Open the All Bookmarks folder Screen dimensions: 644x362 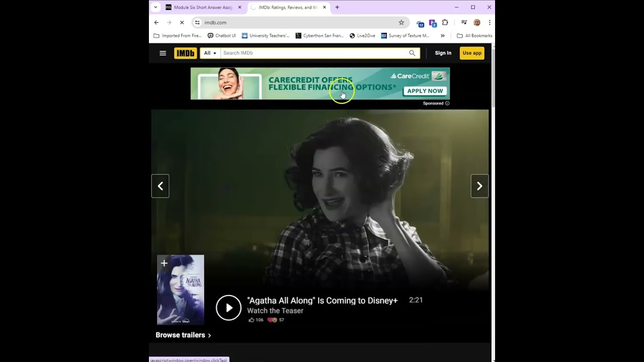pyautogui.click(x=474, y=36)
